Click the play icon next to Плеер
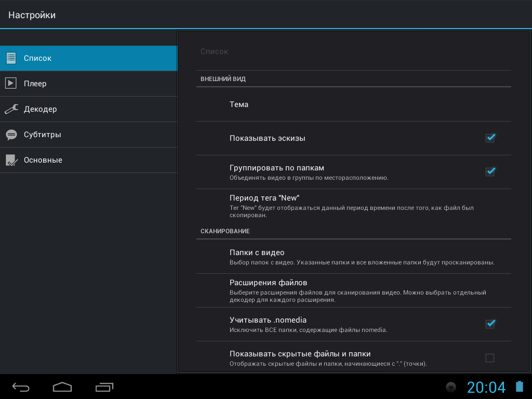The width and height of the screenshot is (532, 399). coord(11,84)
